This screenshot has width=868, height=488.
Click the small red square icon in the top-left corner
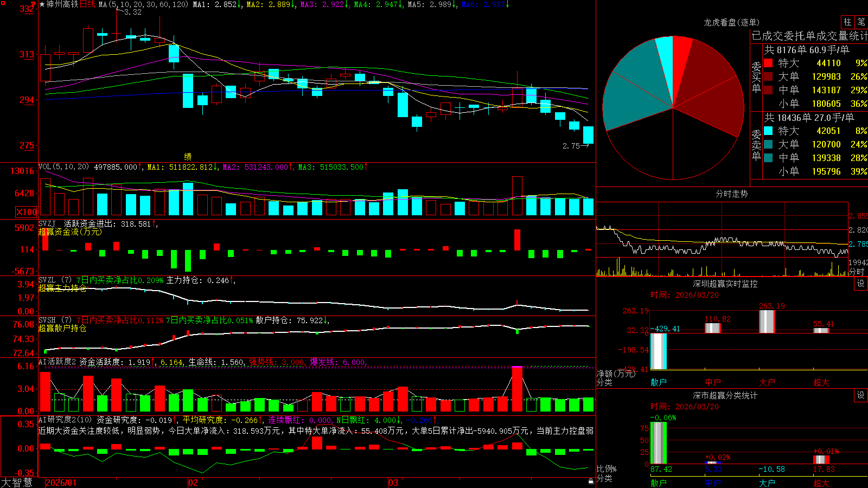pyautogui.click(x=3, y=2)
